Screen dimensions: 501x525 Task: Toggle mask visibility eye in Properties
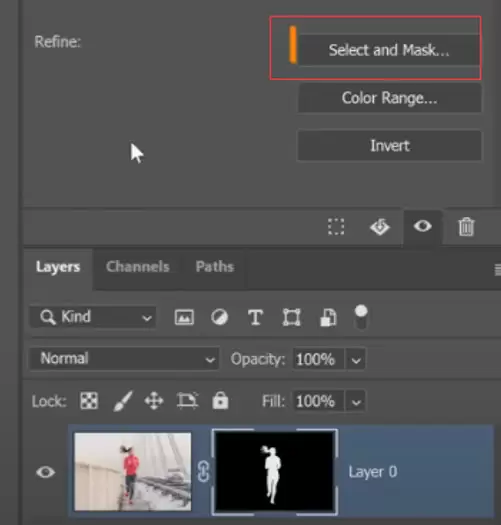point(422,226)
